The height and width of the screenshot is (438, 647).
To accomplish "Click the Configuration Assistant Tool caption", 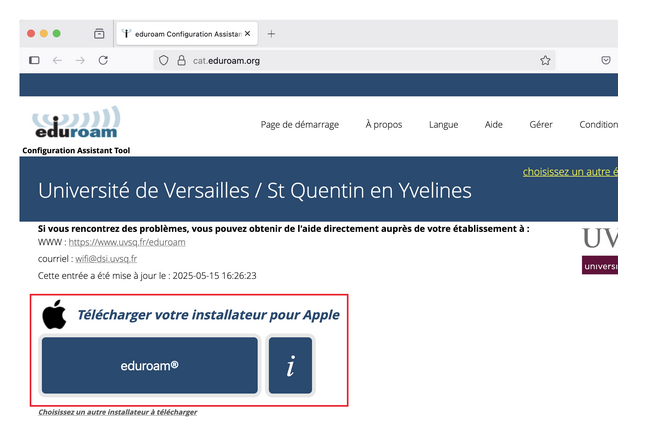I will (x=76, y=150).
